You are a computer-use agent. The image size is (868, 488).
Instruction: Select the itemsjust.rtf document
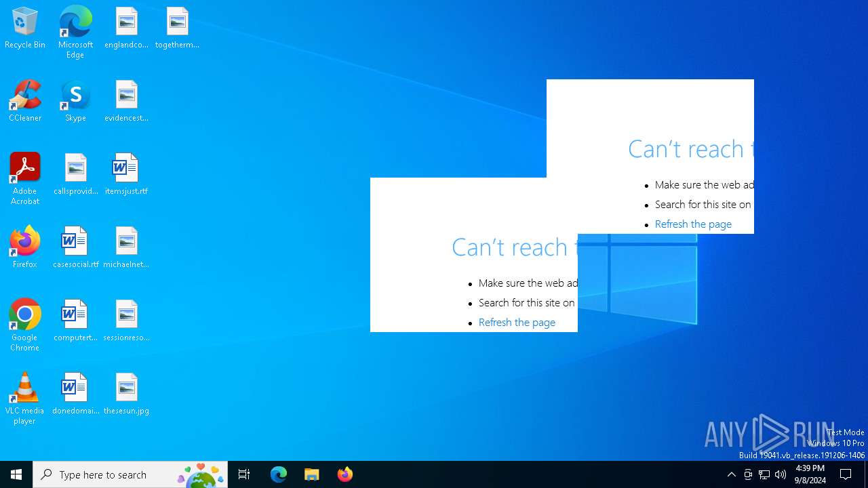tap(126, 175)
